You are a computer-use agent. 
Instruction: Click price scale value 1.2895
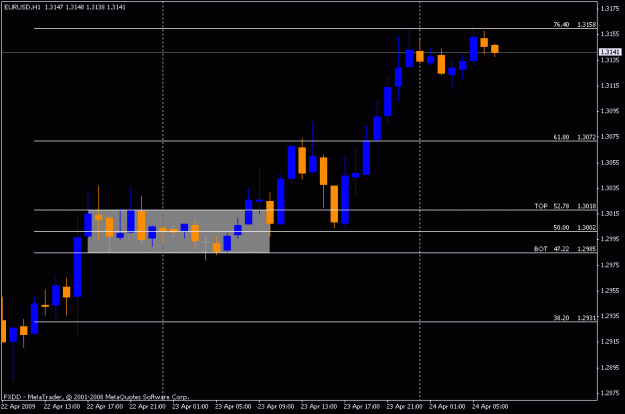610,367
